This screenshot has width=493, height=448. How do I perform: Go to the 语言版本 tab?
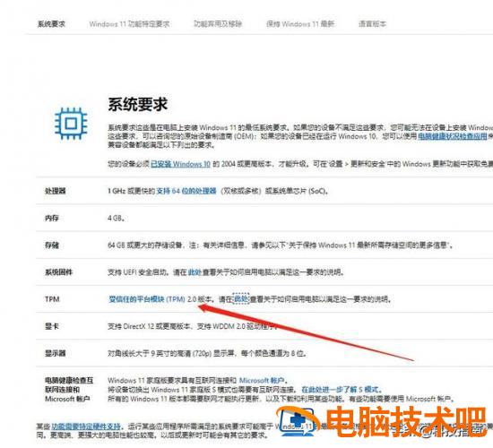(372, 24)
